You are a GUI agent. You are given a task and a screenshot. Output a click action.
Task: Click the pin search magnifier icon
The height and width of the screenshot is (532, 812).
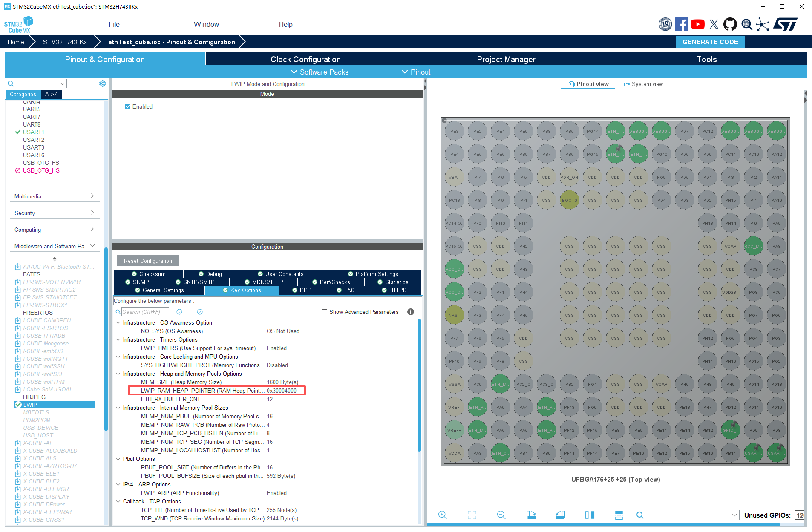(x=639, y=515)
